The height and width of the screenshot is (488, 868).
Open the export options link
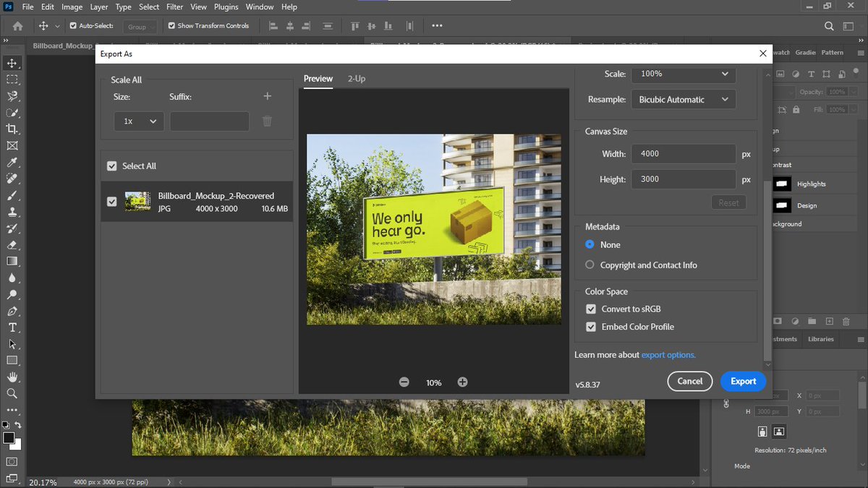tap(668, 355)
